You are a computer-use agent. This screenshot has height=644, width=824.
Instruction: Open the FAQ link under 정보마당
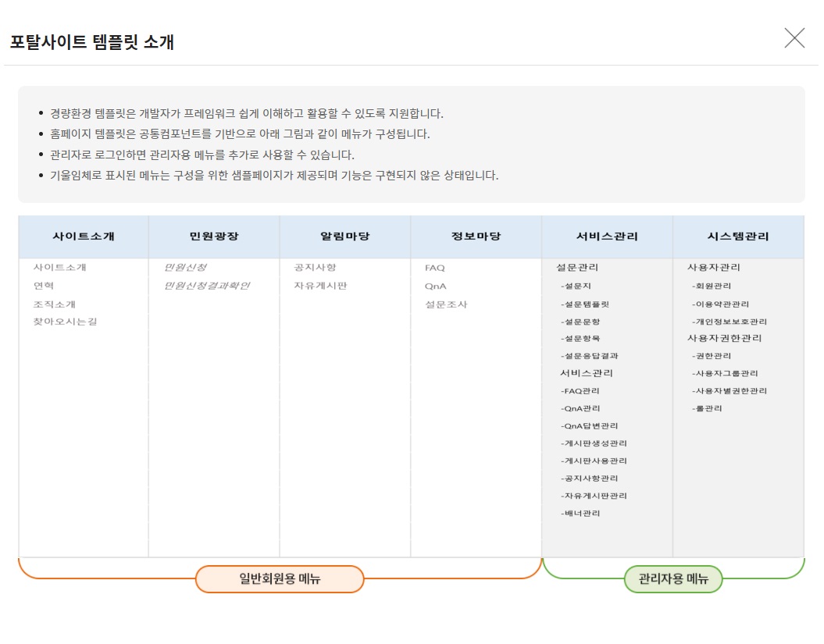[434, 268]
